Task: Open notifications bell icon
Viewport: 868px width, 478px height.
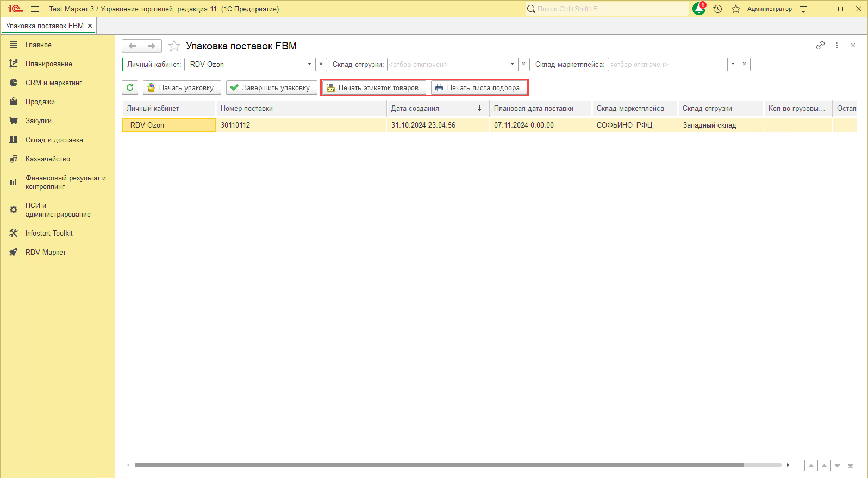Action: (699, 9)
